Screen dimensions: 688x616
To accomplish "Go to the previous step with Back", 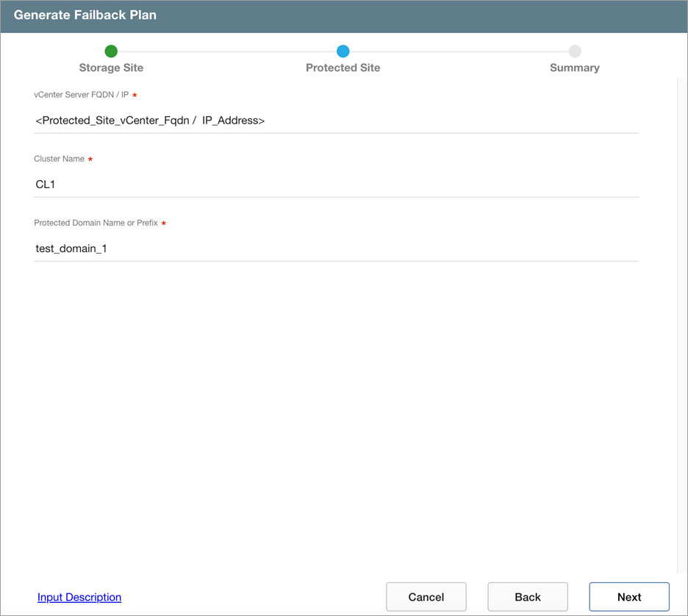I will tap(528, 597).
